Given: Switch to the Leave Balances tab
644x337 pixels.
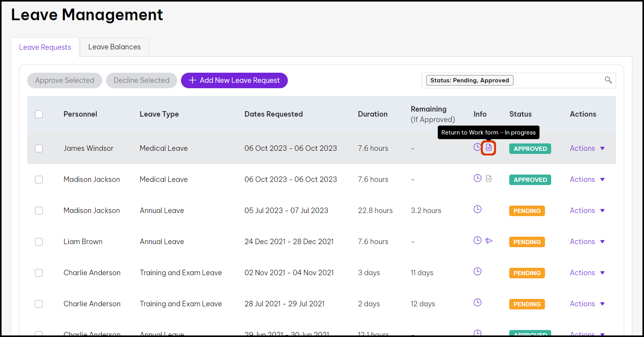Looking at the screenshot, I should tap(114, 47).
